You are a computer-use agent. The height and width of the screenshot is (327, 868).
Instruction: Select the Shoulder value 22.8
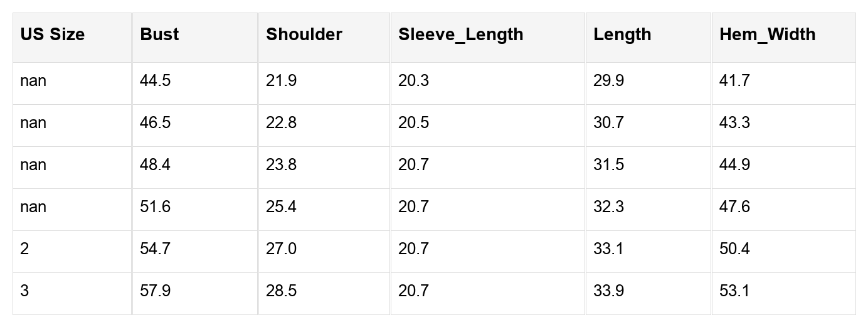tap(281, 123)
